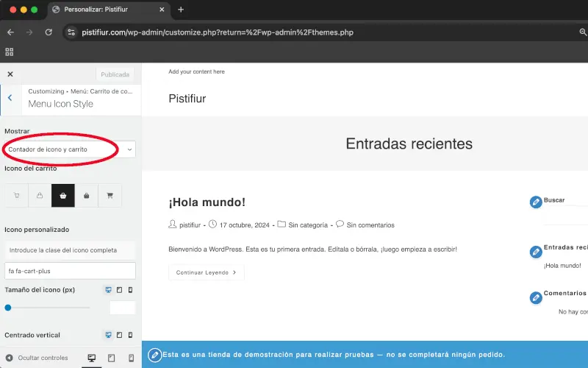Click the Continuar Leyendo button
This screenshot has width=588, height=368.
pyautogui.click(x=207, y=272)
